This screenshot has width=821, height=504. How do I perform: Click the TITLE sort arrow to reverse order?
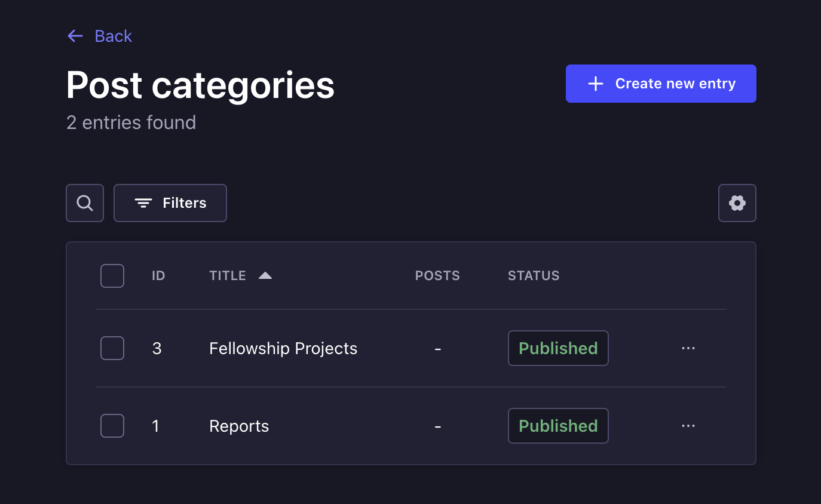pos(265,275)
